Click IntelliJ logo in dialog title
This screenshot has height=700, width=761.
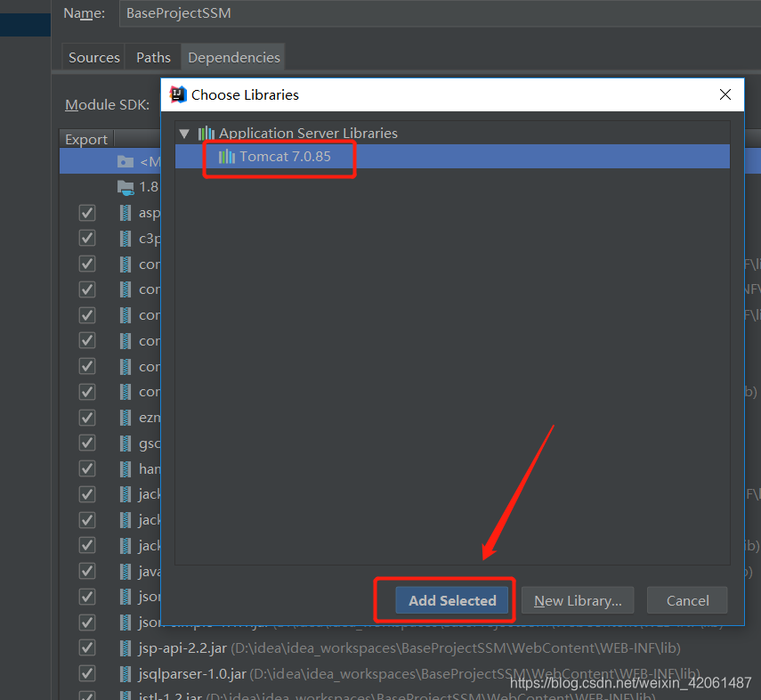point(178,94)
